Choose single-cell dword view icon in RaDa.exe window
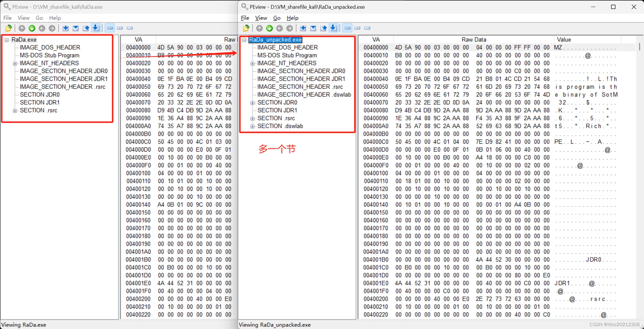The image size is (644, 329). tap(130, 28)
